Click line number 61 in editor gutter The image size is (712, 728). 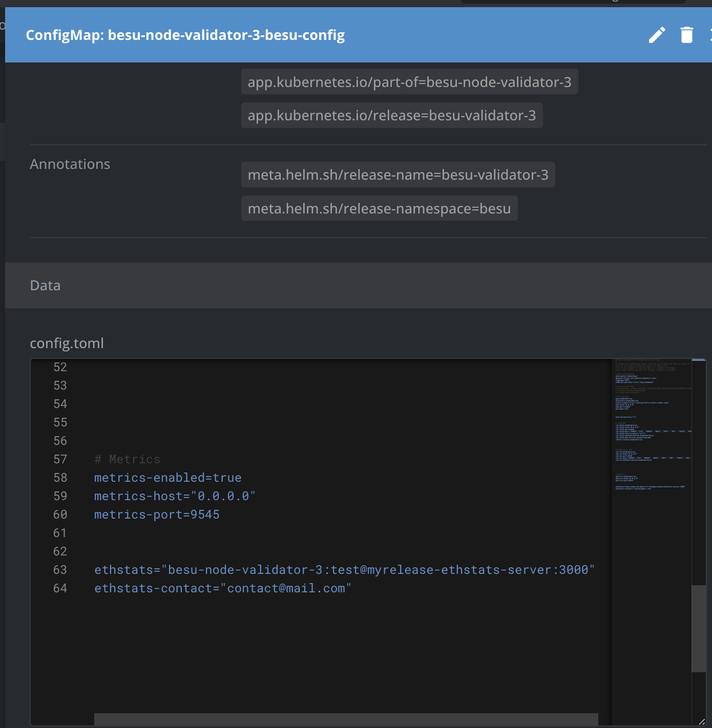coord(60,533)
